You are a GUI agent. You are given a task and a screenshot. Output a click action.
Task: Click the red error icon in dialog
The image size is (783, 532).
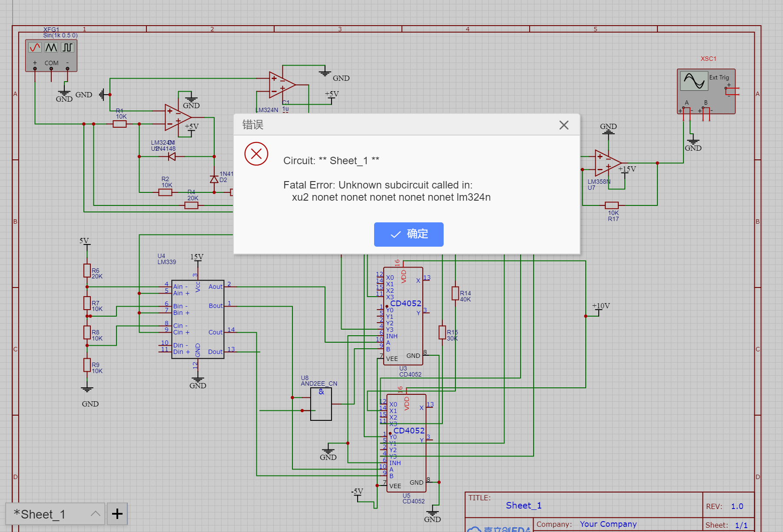pos(256,154)
